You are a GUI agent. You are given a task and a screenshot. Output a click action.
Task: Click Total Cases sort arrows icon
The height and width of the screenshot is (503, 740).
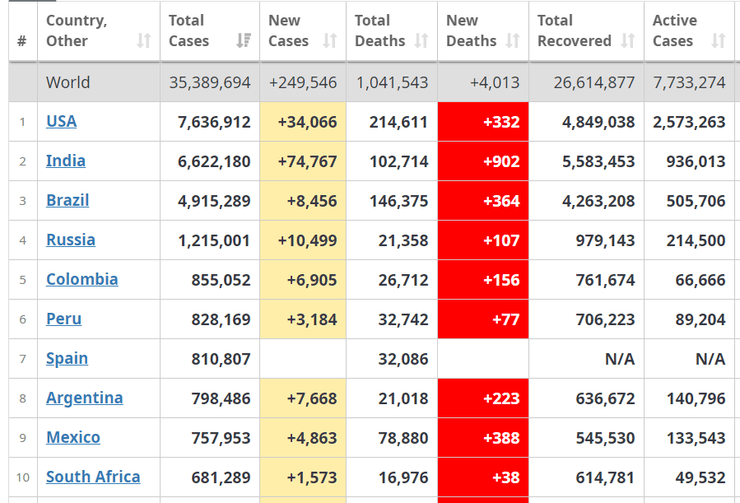point(243,41)
